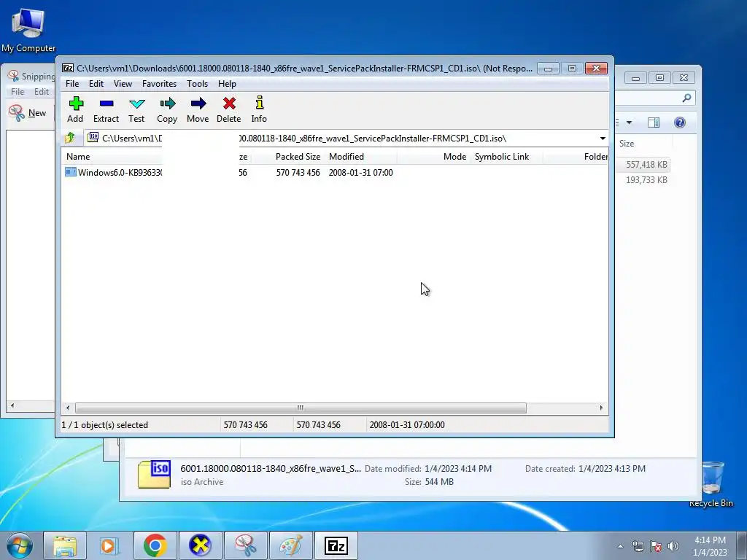Select the 193,733 KB file size entry
Viewport: 747px width, 560px height.
coord(646,179)
